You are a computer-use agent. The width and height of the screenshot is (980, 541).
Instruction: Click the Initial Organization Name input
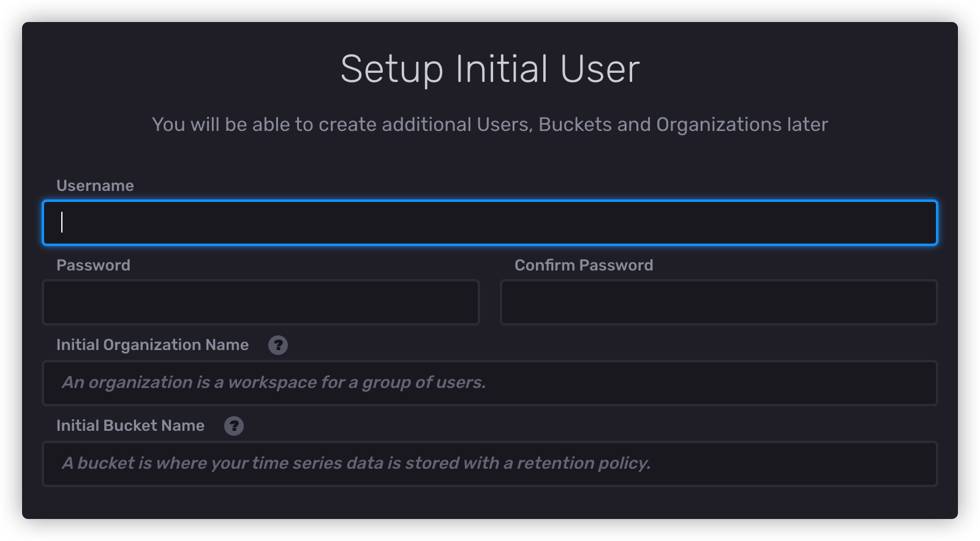[x=490, y=383]
